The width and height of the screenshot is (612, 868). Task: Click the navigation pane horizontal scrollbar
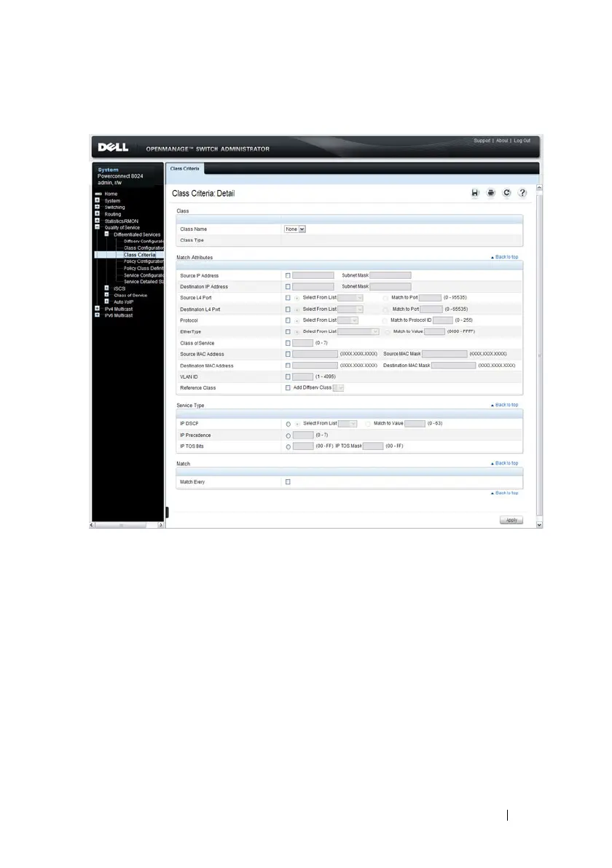pos(127,525)
